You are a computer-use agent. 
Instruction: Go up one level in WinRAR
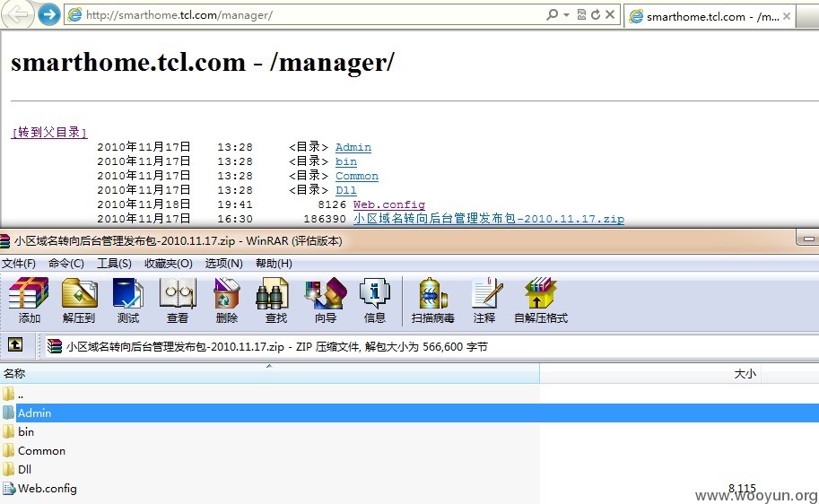click(14, 344)
